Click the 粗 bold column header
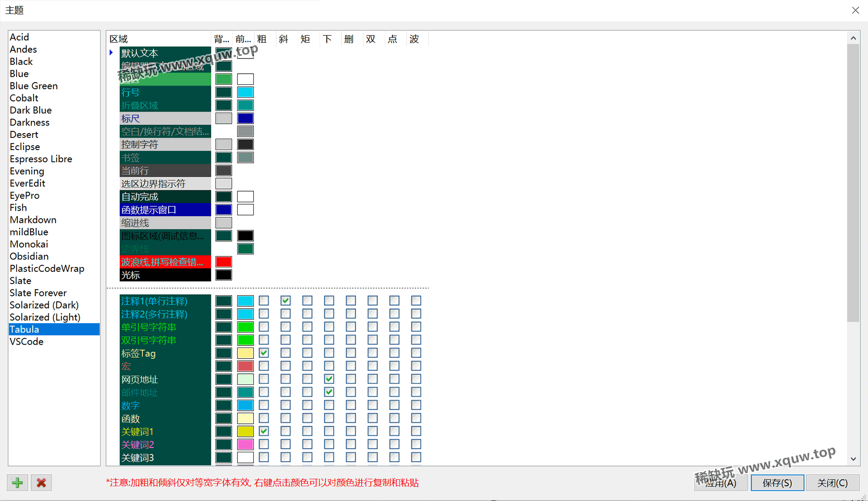 tap(265, 39)
